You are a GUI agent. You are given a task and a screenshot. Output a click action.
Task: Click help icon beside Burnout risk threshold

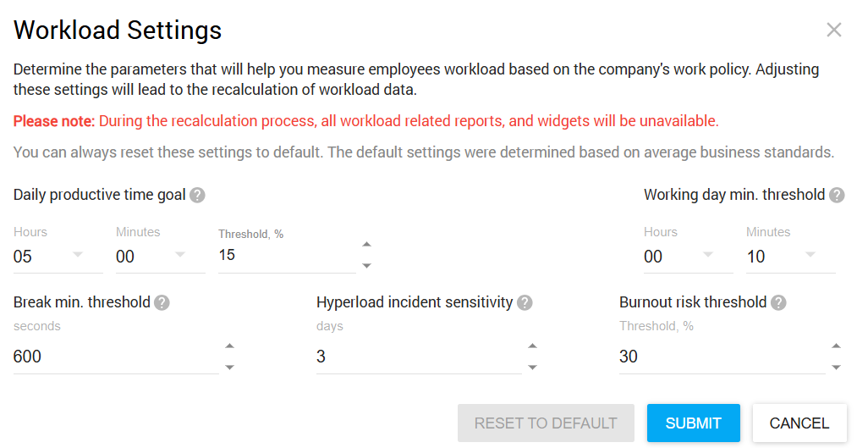pyautogui.click(x=778, y=302)
